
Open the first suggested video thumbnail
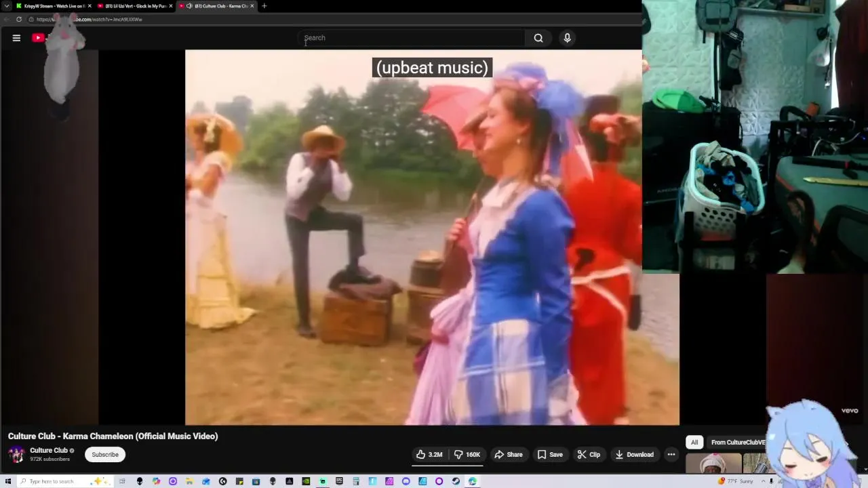(714, 464)
